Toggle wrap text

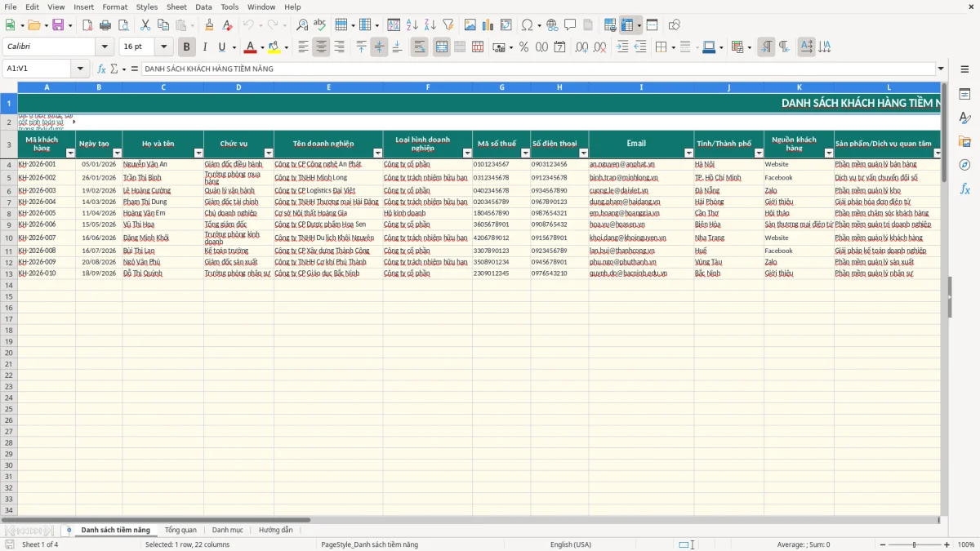[x=419, y=47]
